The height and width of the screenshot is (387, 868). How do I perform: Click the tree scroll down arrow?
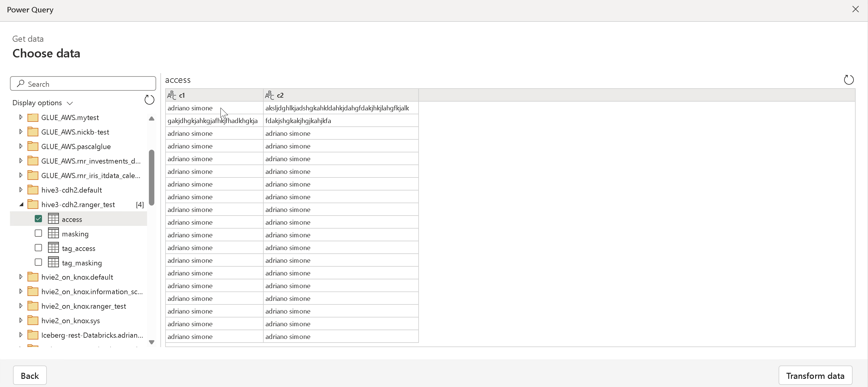pos(152,342)
